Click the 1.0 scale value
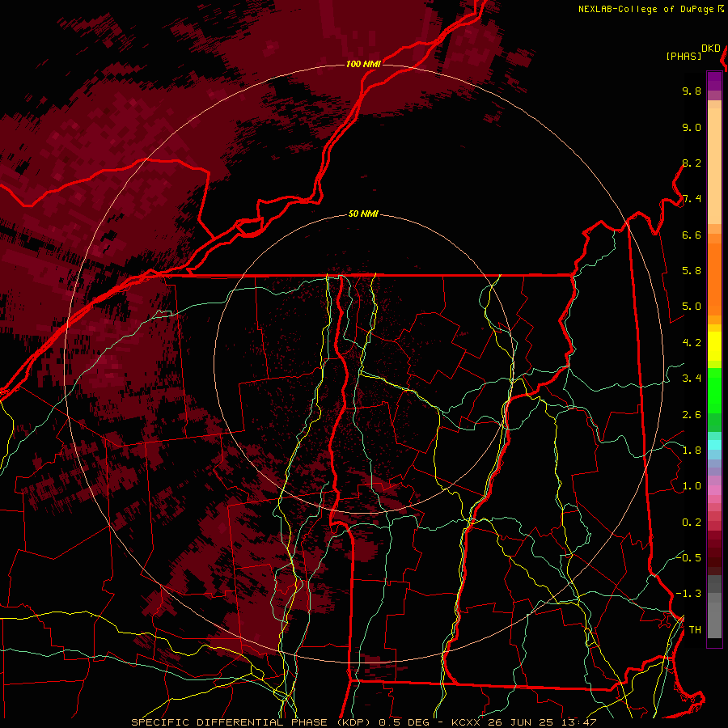The height and width of the screenshot is (728, 728). tap(692, 486)
